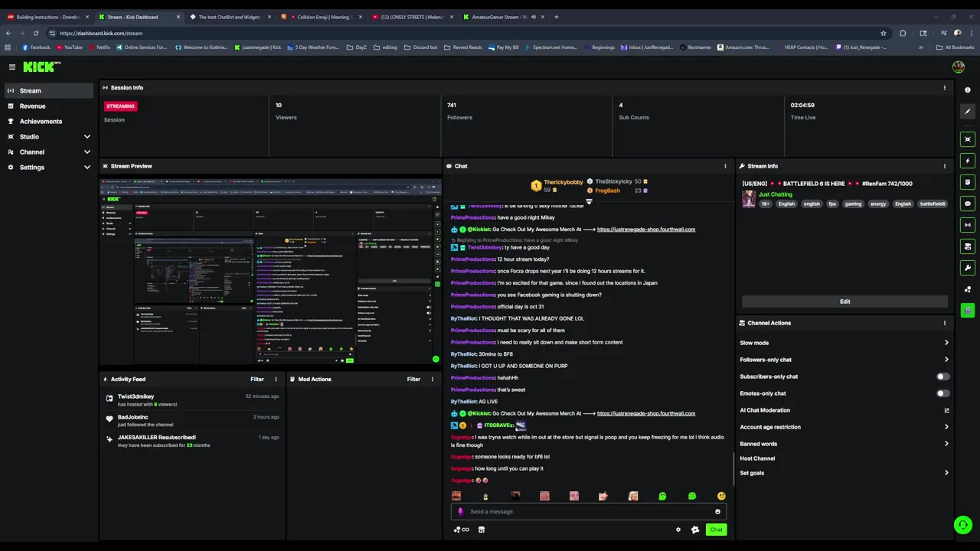Viewport: 980px width, 551px height.
Task: Bookmark this page with star icon
Action: (x=883, y=33)
